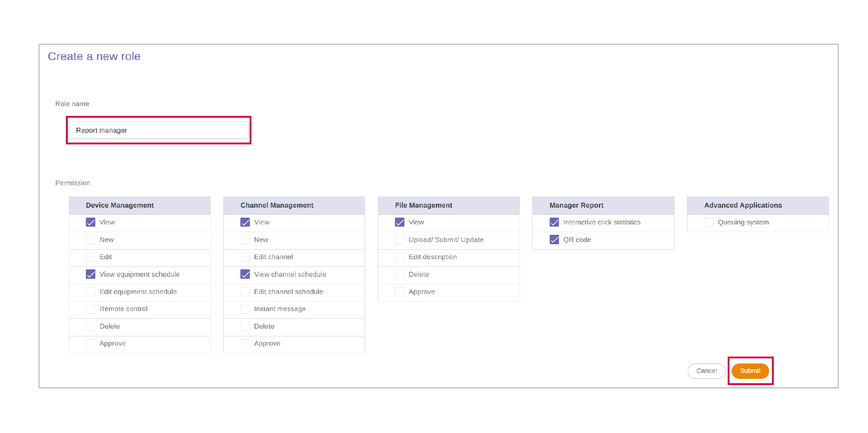Enable the New permission in Device Management

[x=90, y=239]
